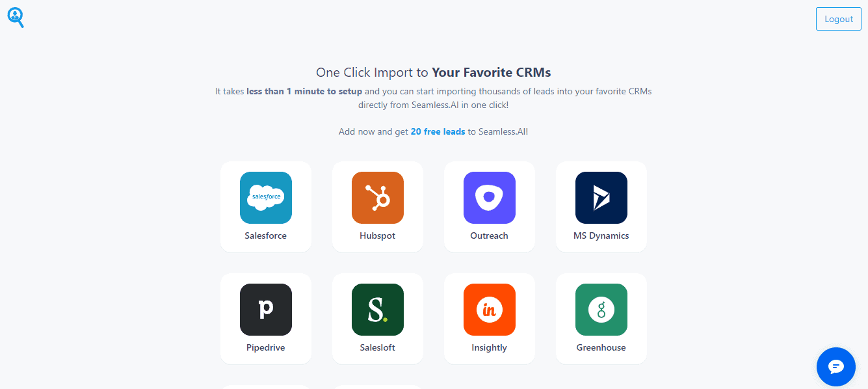Click the Salesforce label text
The image size is (868, 389).
(266, 235)
